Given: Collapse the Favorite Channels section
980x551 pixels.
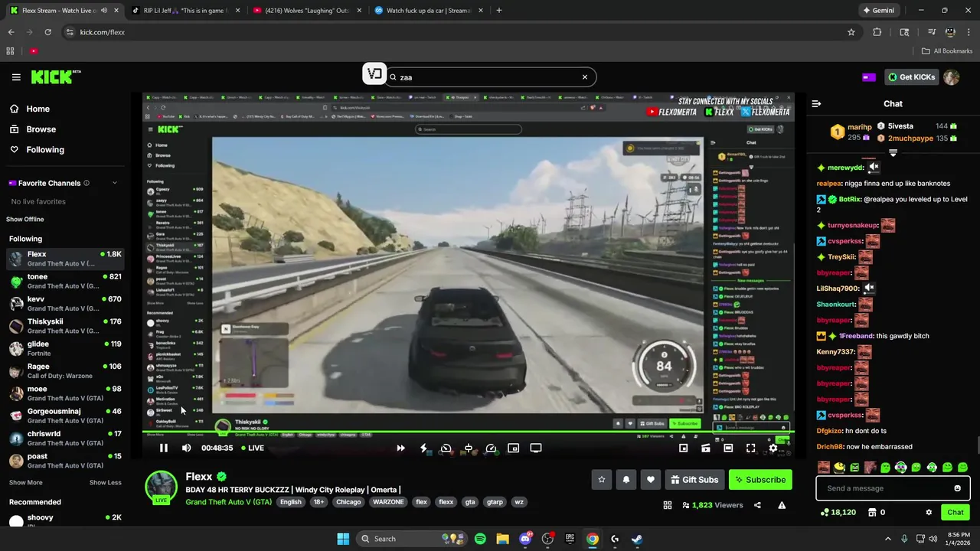Looking at the screenshot, I should click(x=115, y=183).
